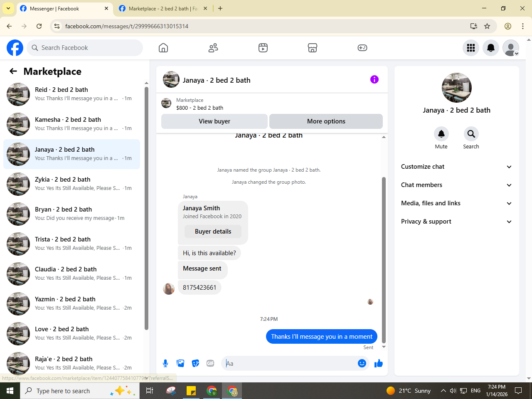Expand Customize chat section
Viewport: 532px width, 399px height.
pyautogui.click(x=456, y=167)
